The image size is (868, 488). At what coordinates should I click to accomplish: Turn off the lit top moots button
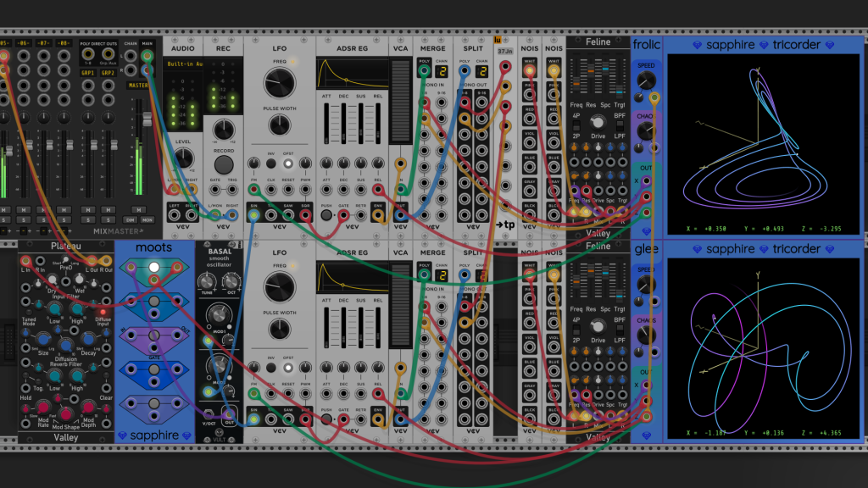coord(154,267)
